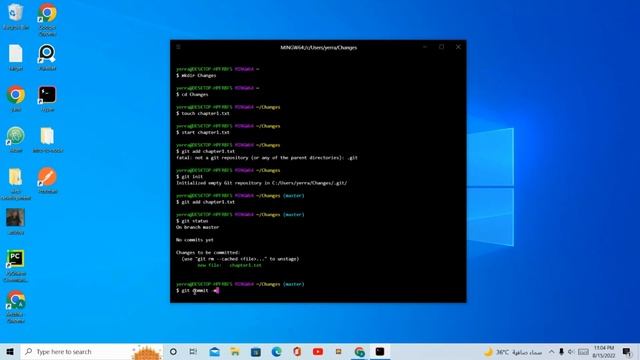Open the Hyper terminal desktop shortcut
This screenshot has height=360, width=640.
[x=47, y=98]
